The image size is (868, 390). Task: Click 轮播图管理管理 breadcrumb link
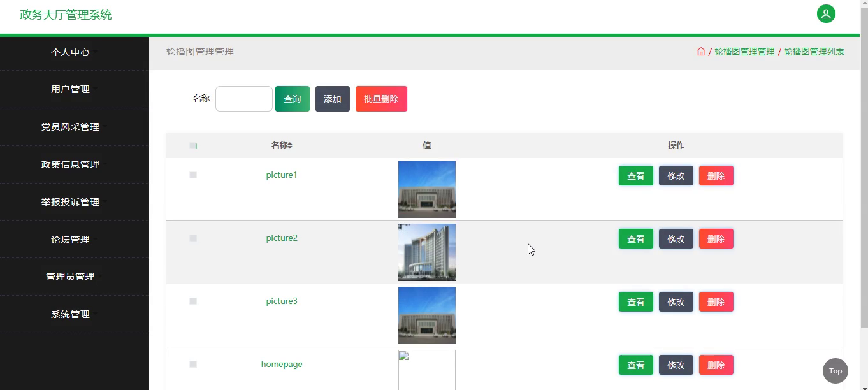(744, 52)
